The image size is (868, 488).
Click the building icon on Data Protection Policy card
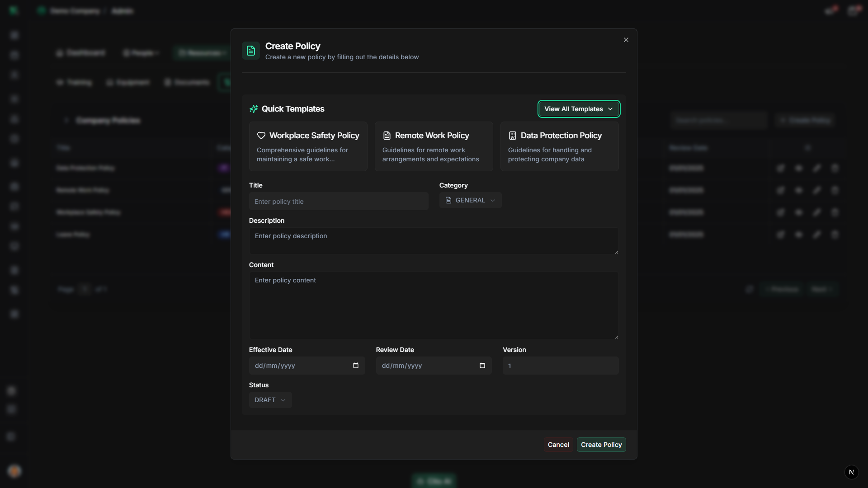(x=512, y=135)
